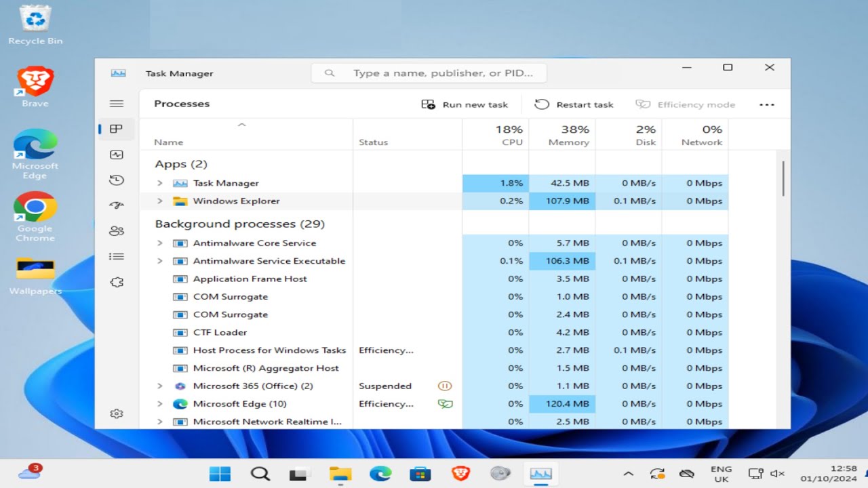Screen dimensions: 868x488
Task: Open the App history page in sidebar
Action: click(x=117, y=180)
